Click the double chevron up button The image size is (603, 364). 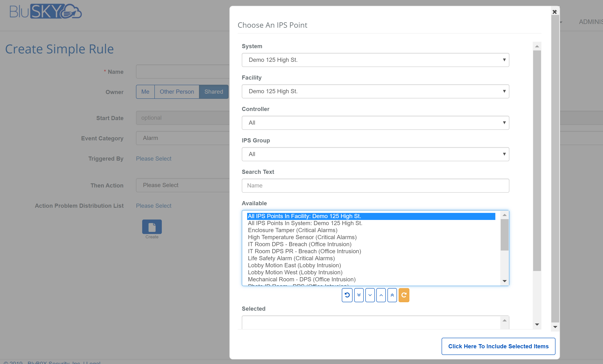coord(392,295)
